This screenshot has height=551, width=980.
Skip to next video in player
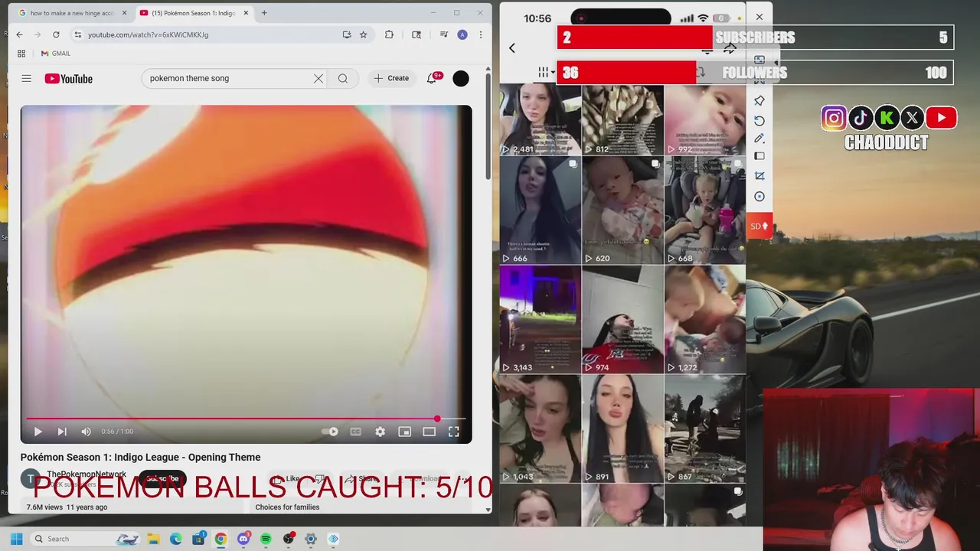pyautogui.click(x=62, y=432)
